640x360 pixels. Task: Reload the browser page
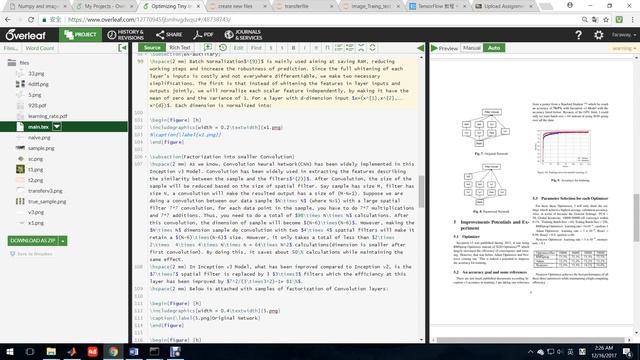click(x=31, y=20)
